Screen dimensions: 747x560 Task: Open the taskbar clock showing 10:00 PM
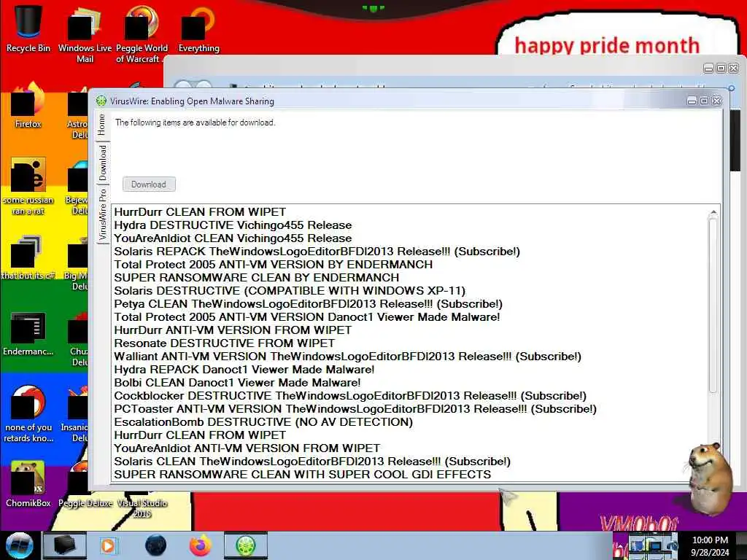[x=710, y=545]
